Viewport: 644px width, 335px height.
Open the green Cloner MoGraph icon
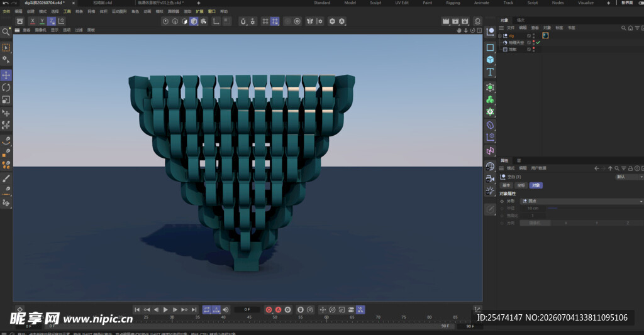click(490, 100)
